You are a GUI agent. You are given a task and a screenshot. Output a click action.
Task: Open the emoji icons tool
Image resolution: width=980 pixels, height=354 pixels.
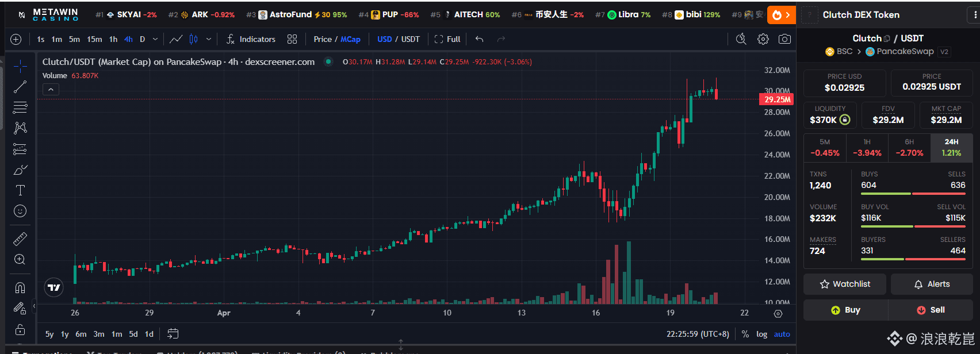coord(20,211)
